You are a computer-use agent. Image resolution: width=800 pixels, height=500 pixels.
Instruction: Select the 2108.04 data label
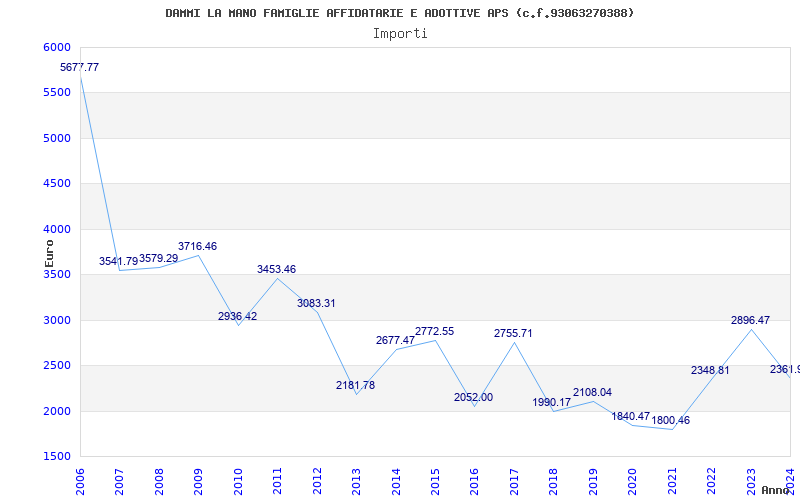pyautogui.click(x=592, y=392)
